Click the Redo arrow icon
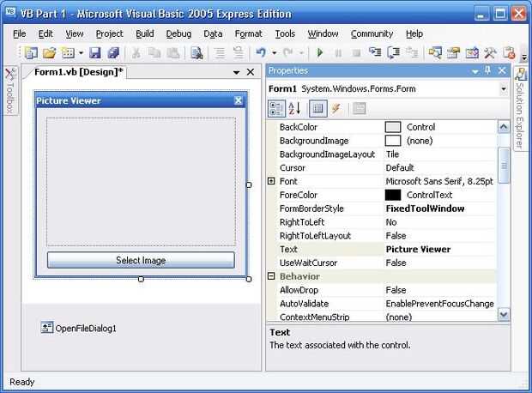 point(288,53)
